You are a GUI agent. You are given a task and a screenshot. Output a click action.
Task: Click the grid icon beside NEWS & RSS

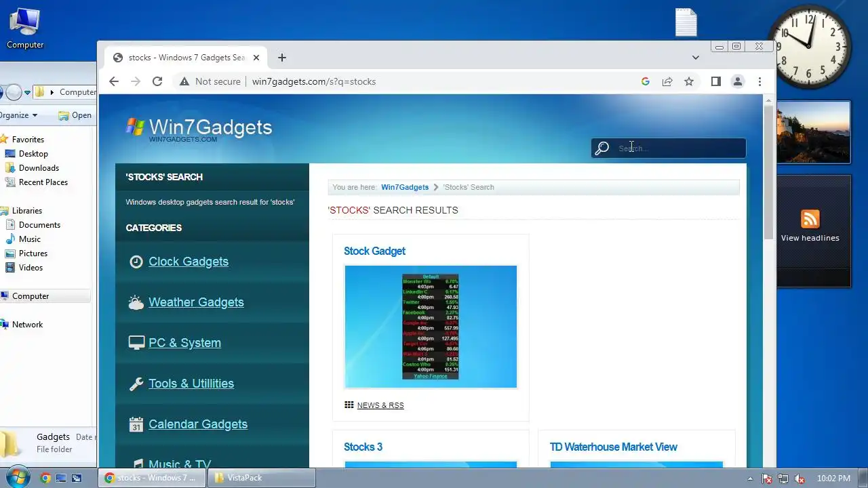tap(349, 405)
